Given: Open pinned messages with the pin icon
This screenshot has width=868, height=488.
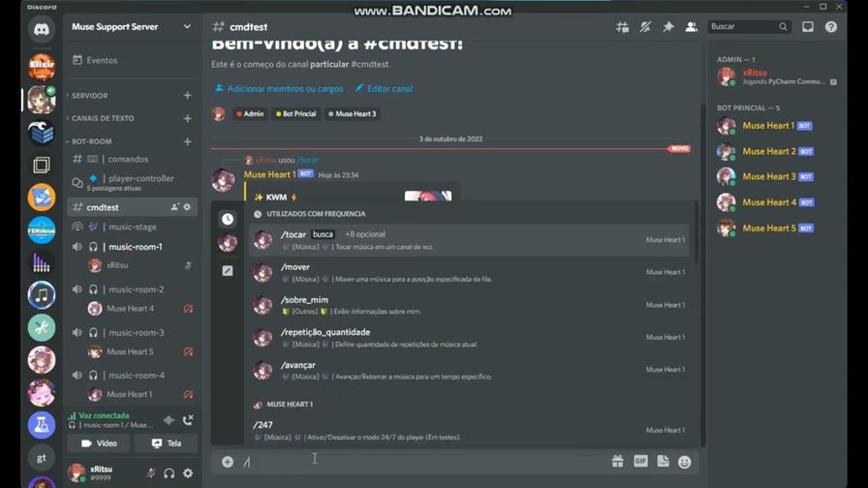Looking at the screenshot, I should pyautogui.click(x=668, y=26).
